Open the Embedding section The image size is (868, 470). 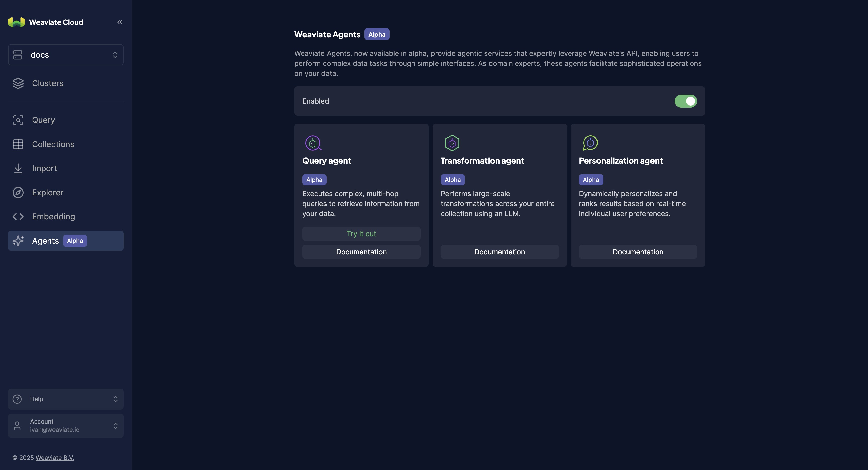[66, 216]
